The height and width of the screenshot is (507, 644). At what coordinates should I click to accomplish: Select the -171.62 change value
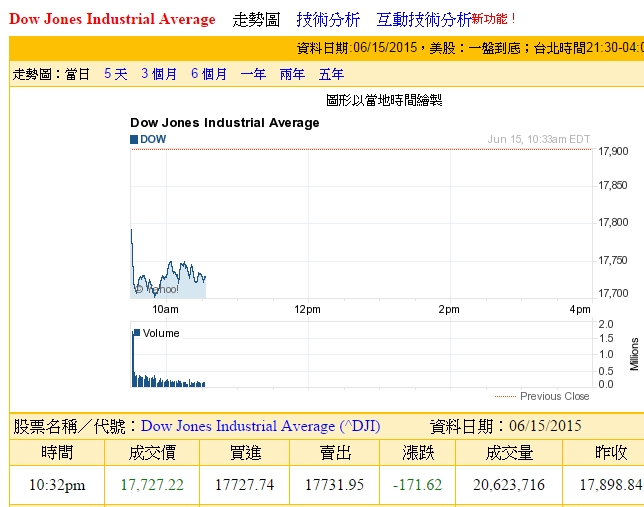417,485
